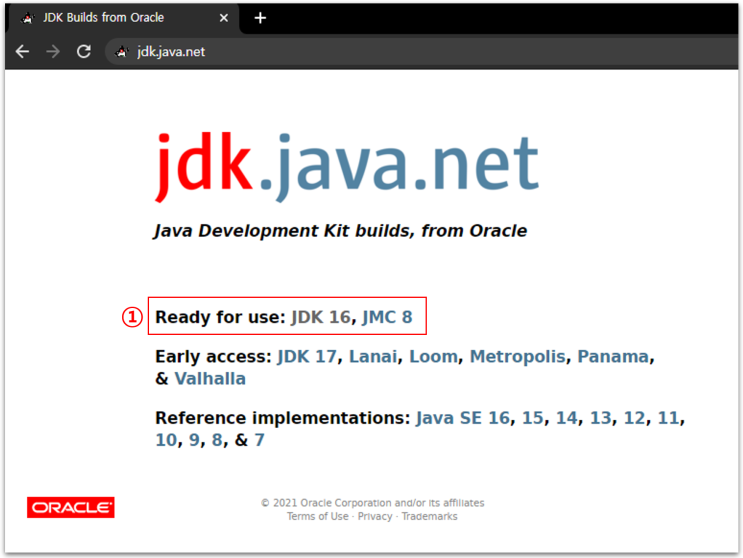Open reference implementation 13 link
Viewport: 743px width, 558px height.
click(600, 418)
